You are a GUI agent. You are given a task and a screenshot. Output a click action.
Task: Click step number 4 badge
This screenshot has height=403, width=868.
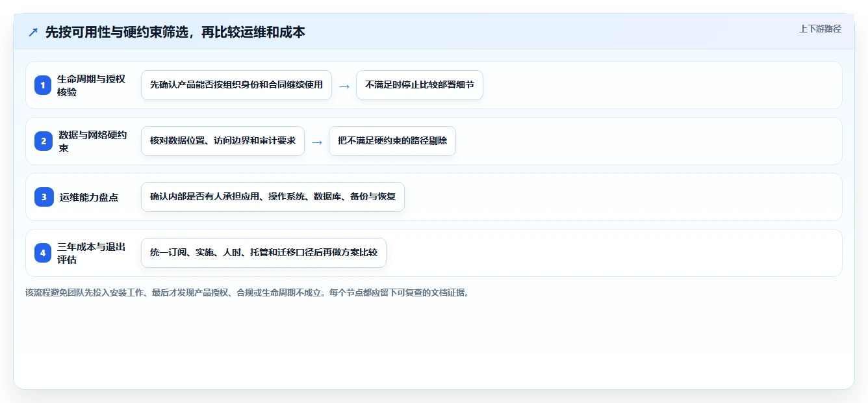coord(43,253)
